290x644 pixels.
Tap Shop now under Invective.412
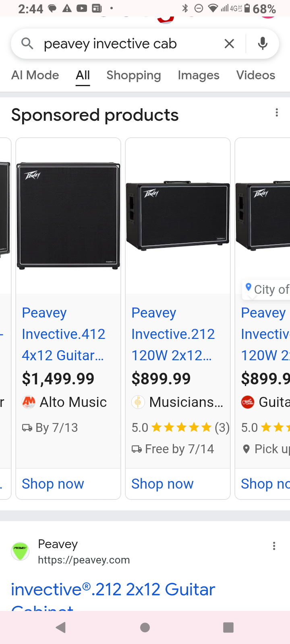click(x=53, y=484)
